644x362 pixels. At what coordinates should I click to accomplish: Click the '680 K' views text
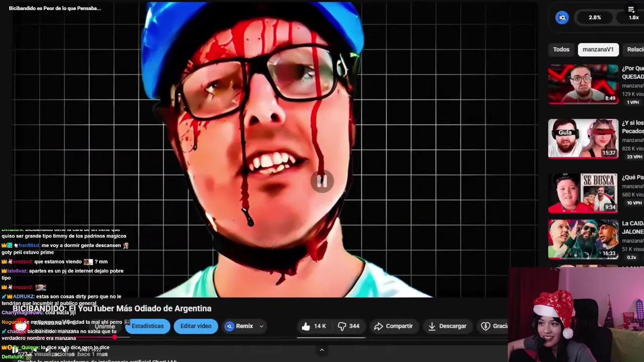click(633, 195)
